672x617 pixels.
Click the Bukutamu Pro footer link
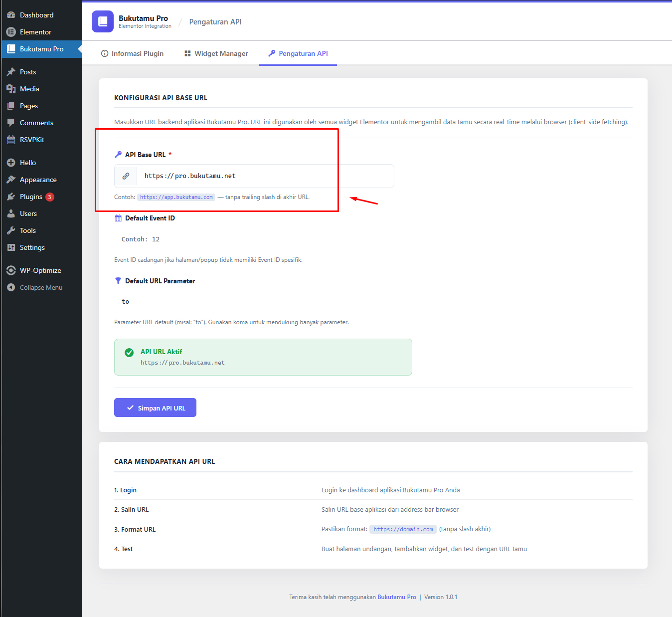(397, 597)
